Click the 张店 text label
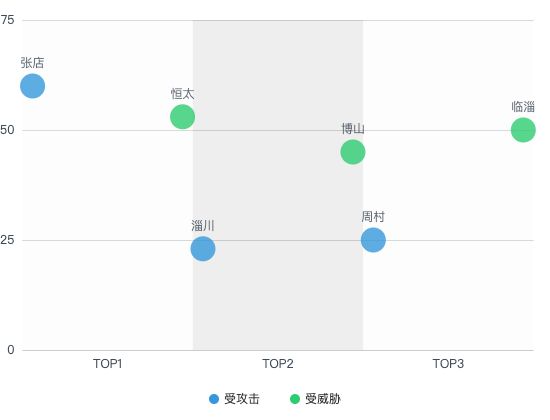 coord(32,63)
